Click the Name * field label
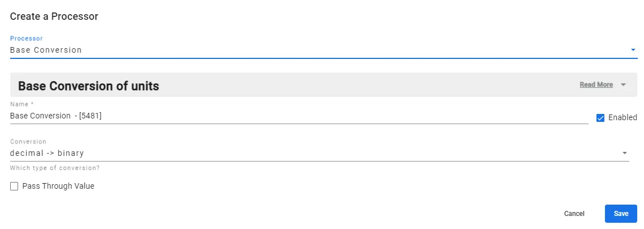Image resolution: width=644 pixels, height=229 pixels. click(x=22, y=104)
